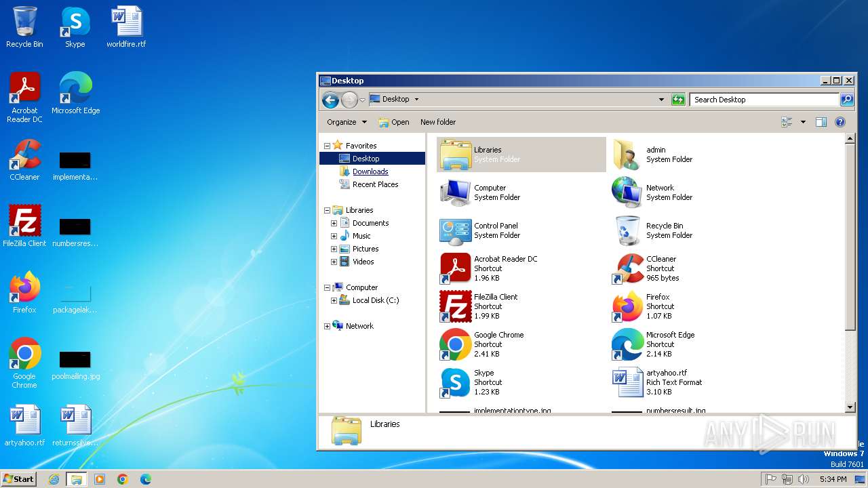
Task: Select artyahoo.rtf in Explorer list
Action: point(693,382)
